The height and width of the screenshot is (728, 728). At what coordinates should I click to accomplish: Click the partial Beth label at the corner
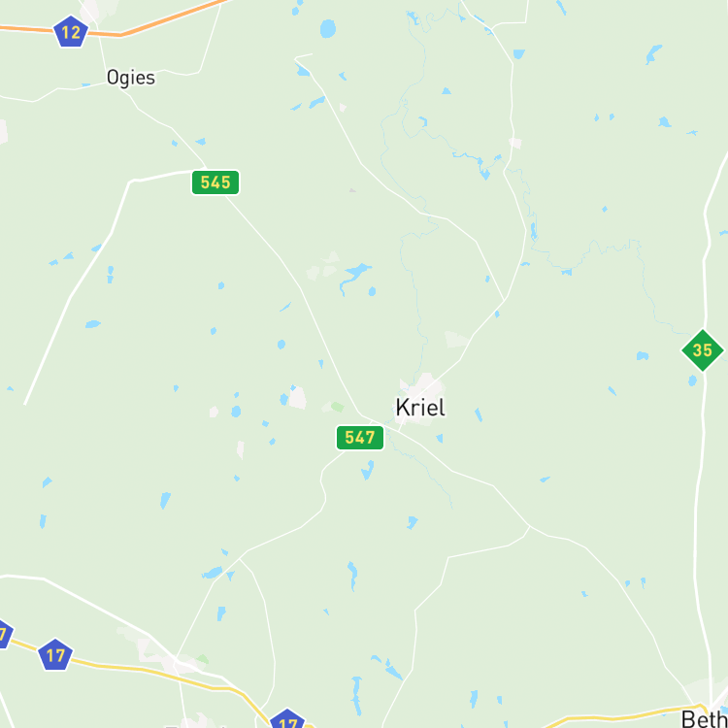click(705, 717)
